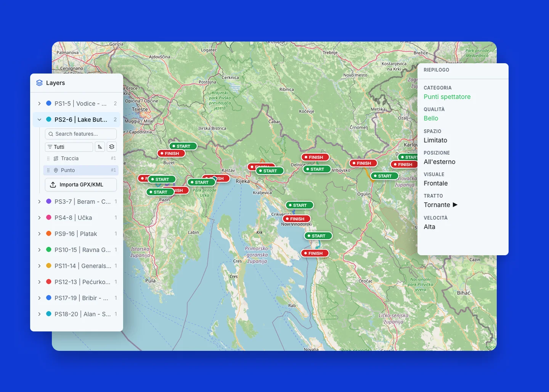This screenshot has height=392, width=549.
Task: Click the route icon next to Traccia
Action: click(x=56, y=158)
